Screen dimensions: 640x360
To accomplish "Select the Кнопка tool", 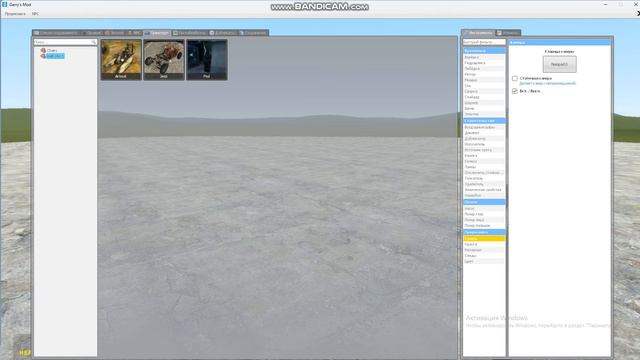I will 484,156.
